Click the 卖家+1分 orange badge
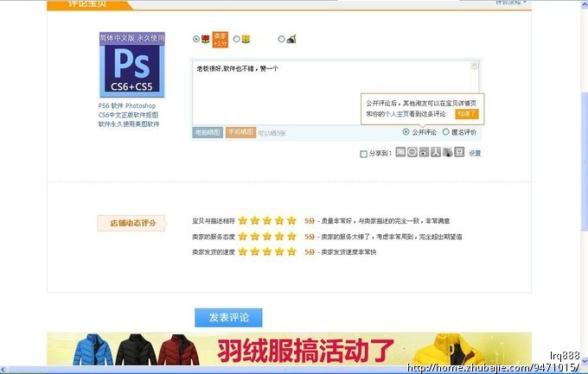588x374 pixels. (x=220, y=40)
